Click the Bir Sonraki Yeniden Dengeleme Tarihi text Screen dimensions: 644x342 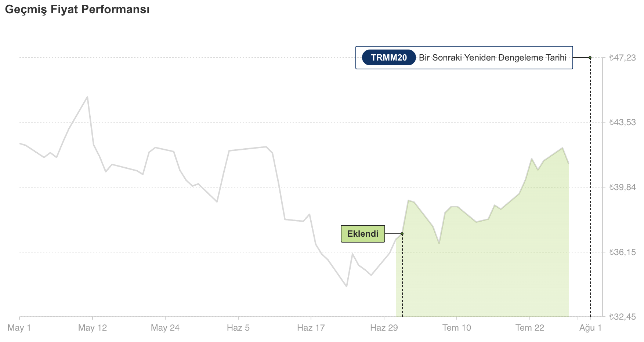coord(493,58)
